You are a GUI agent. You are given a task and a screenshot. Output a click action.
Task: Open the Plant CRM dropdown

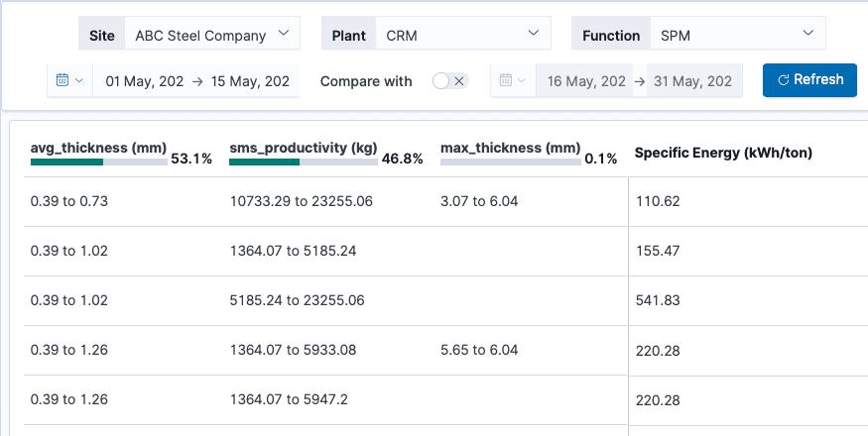[x=463, y=34]
